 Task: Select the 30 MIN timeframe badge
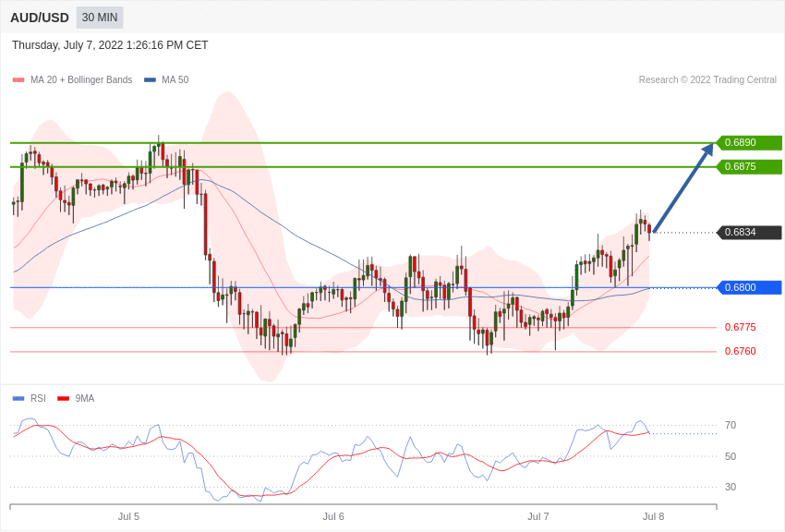point(100,18)
